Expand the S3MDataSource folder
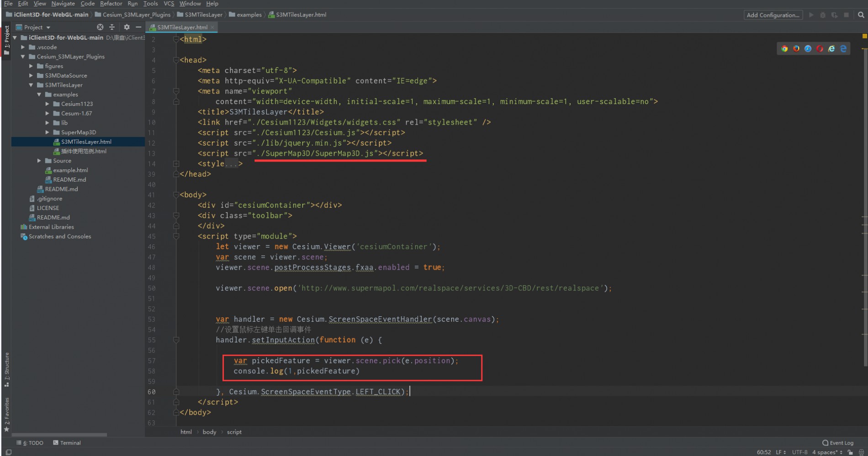This screenshot has width=868, height=456. click(31, 75)
